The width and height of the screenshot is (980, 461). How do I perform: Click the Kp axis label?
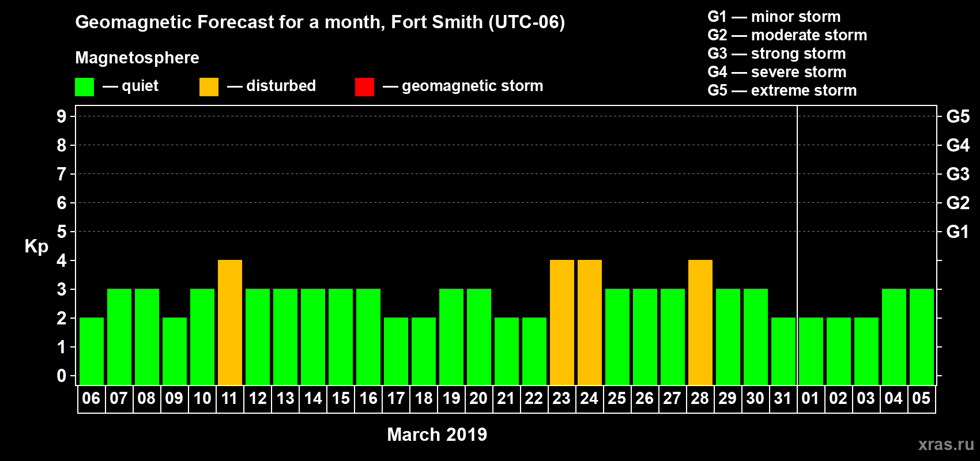click(x=36, y=247)
